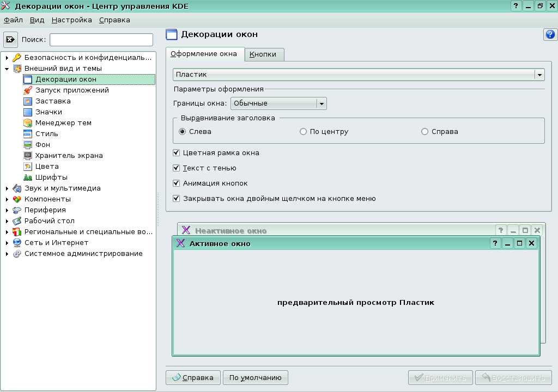Image resolution: width=558 pixels, height=392 pixels.
Task: Disable the Текст с тенью checkbox
Action: coord(176,168)
